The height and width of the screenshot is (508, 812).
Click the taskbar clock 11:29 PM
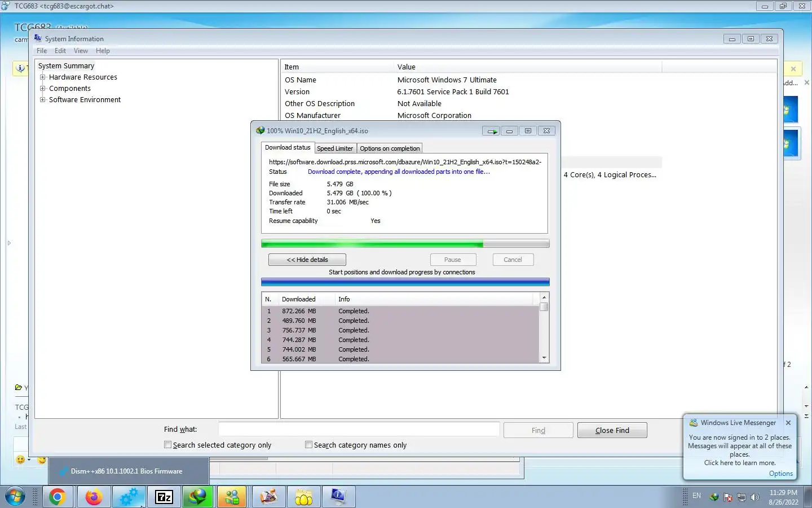pyautogui.click(x=783, y=492)
